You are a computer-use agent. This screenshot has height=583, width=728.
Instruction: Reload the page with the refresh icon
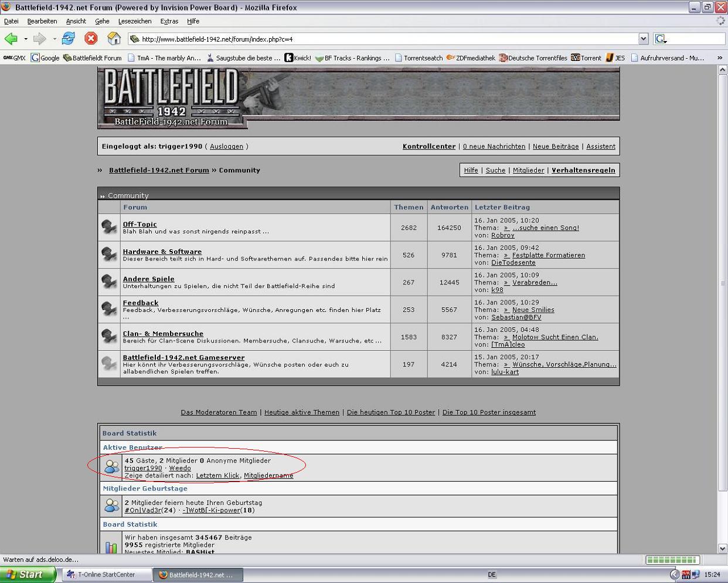coord(69,39)
